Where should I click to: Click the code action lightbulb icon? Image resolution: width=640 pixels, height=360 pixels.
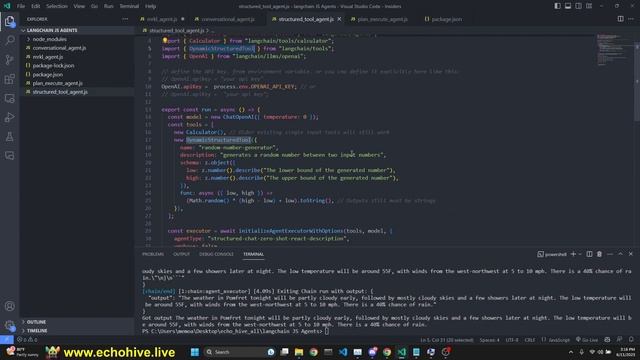(x=165, y=40)
